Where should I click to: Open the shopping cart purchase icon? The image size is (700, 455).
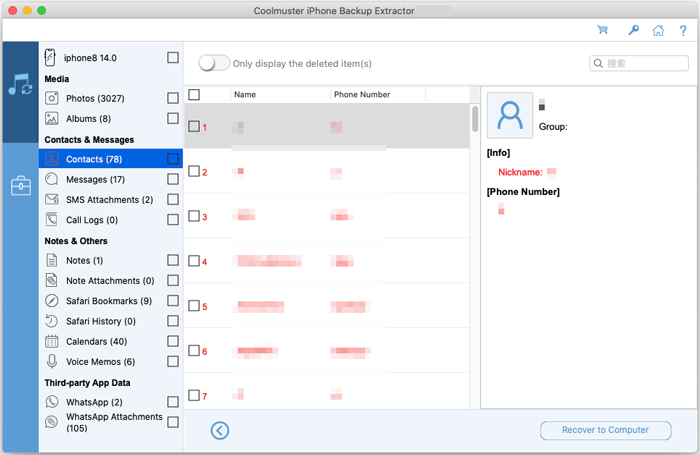(x=603, y=30)
